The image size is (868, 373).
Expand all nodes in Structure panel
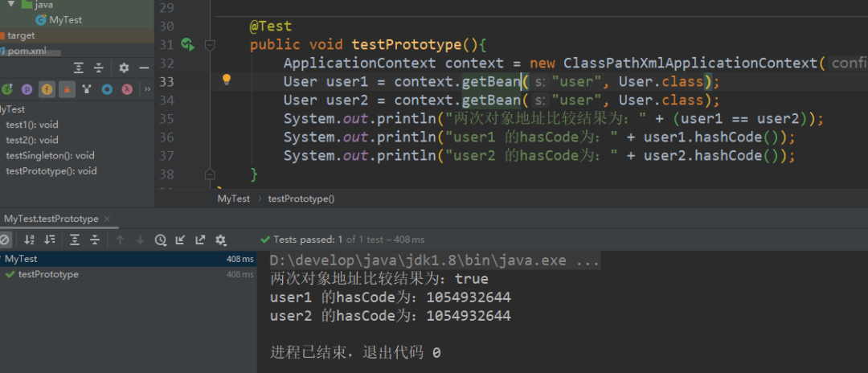pos(79,68)
